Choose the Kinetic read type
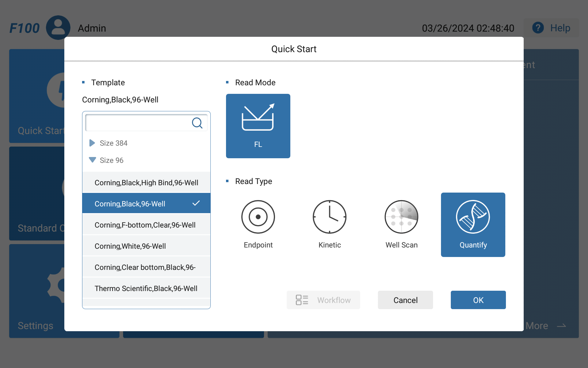This screenshot has width=588, height=368. (330, 224)
